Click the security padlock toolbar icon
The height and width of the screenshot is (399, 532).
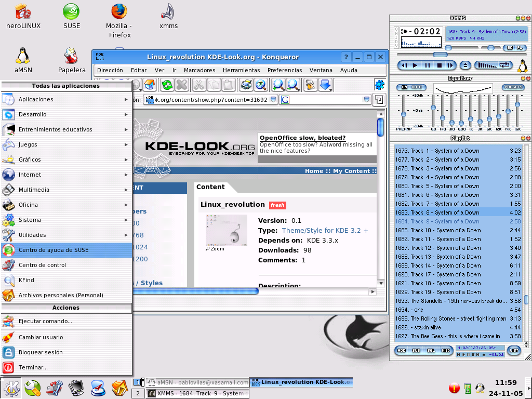310,85
